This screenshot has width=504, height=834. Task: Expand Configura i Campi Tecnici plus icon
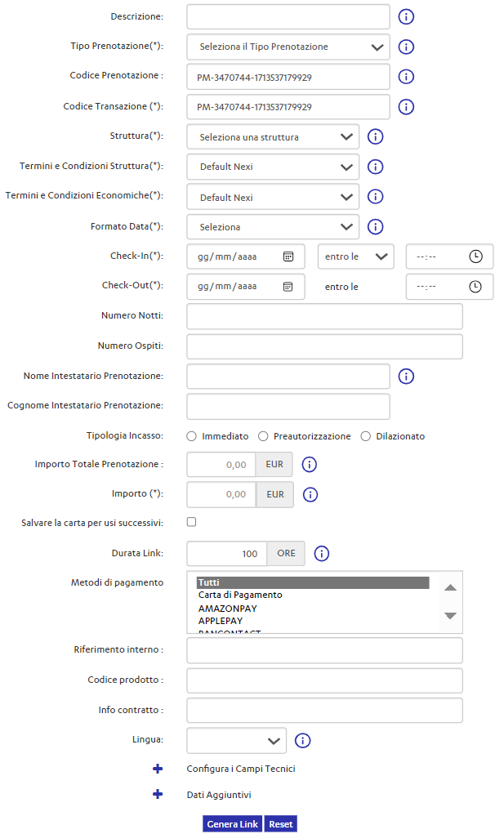coord(158,769)
